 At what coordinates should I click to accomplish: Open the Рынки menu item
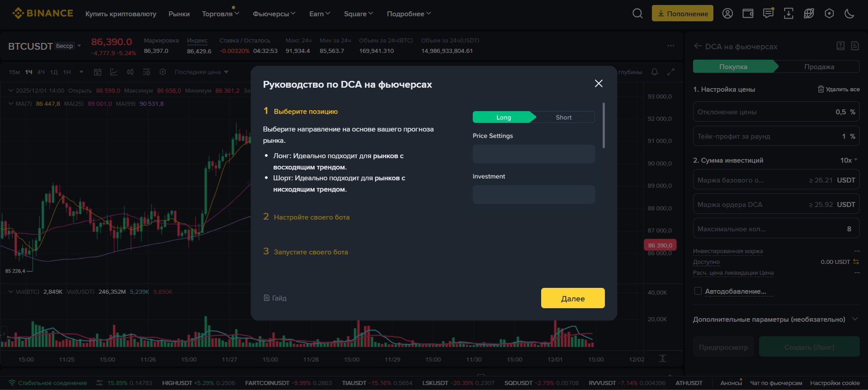click(x=179, y=14)
